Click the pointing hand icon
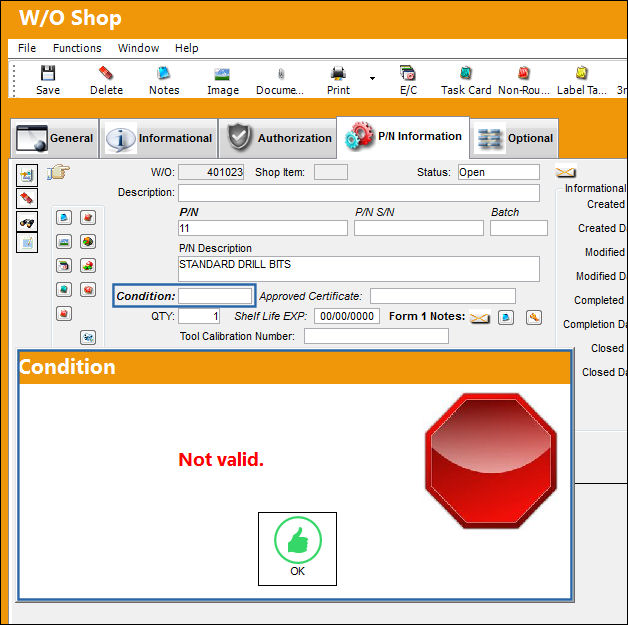Screen dimensions: 628x625 pyautogui.click(x=58, y=172)
